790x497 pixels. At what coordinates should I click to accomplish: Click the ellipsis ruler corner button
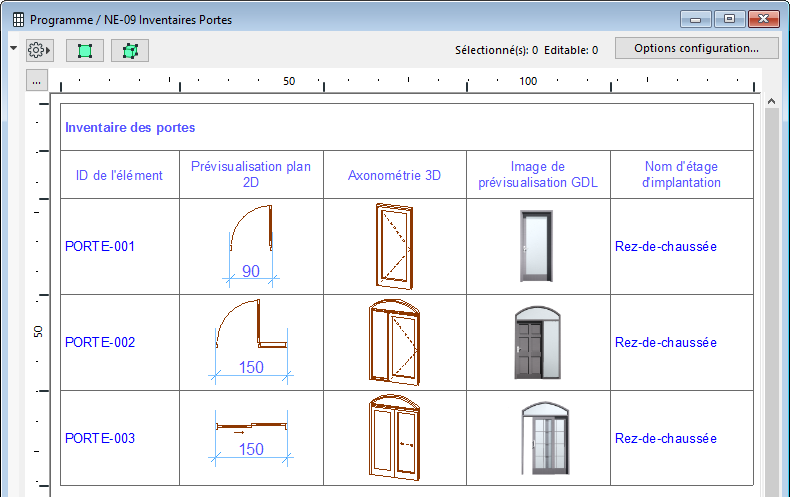coord(36,81)
